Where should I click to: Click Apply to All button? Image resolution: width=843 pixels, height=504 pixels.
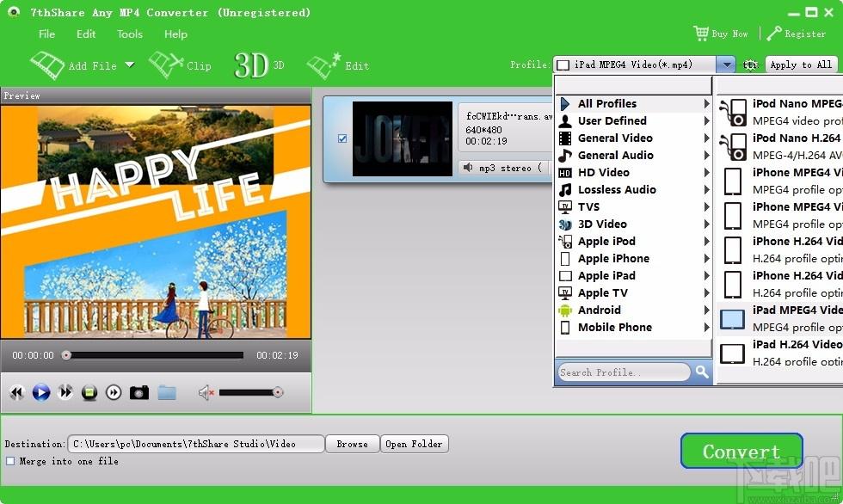point(801,65)
